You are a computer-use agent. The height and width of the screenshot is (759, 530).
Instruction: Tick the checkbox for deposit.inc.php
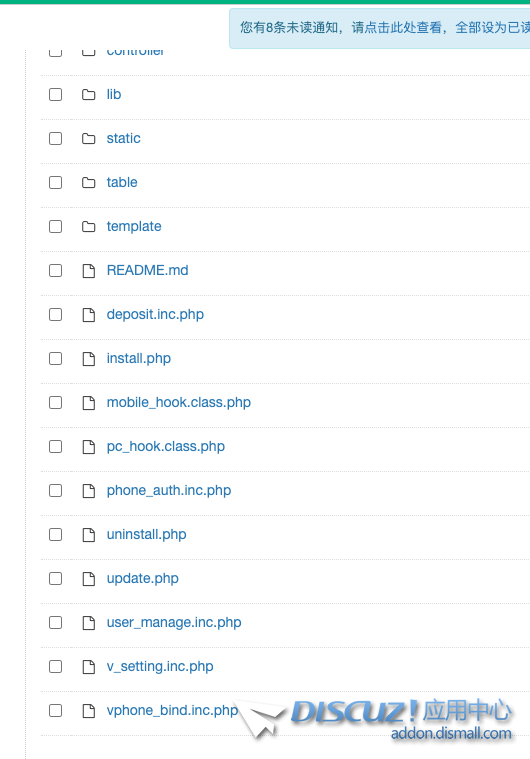click(x=56, y=315)
